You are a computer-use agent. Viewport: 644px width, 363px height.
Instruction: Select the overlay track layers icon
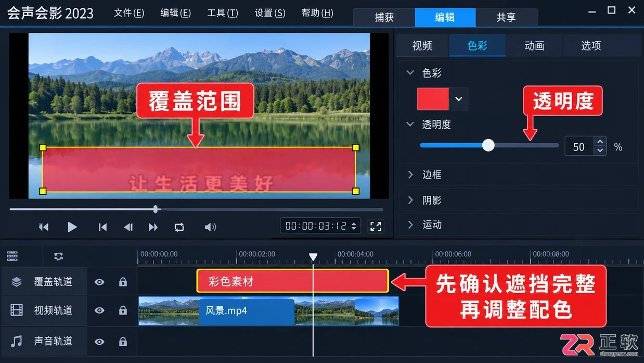click(17, 282)
